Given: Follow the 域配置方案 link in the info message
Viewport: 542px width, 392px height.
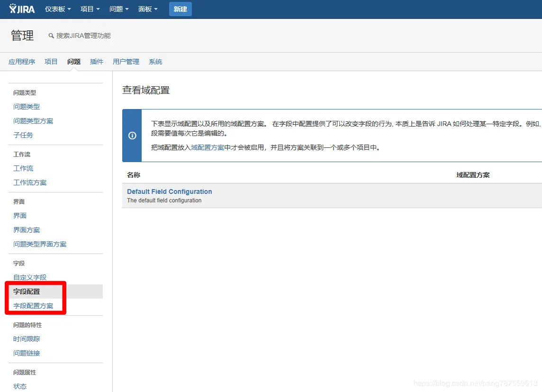Looking at the screenshot, I should (208, 147).
